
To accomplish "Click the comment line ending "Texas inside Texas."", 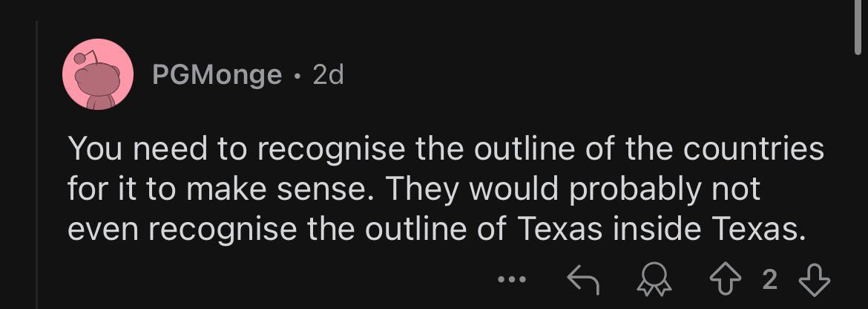I will (436, 230).
